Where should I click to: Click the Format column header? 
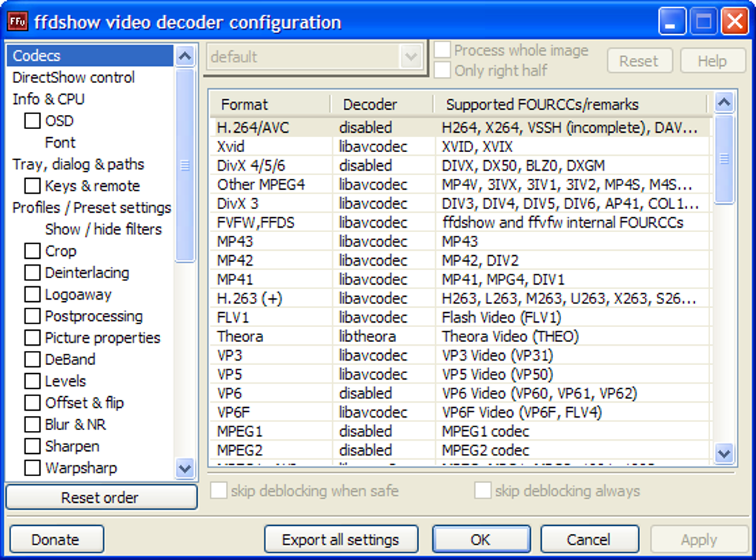271,105
